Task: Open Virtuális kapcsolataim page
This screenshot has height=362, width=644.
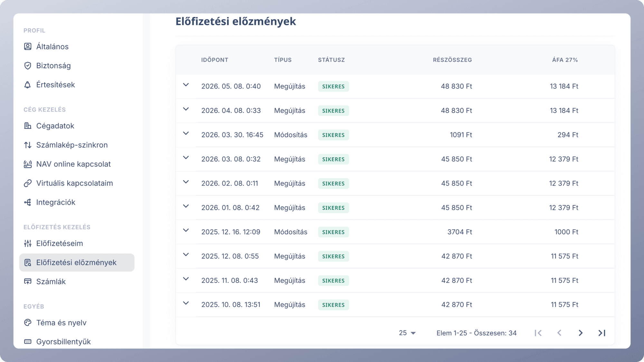Action: (x=77, y=183)
